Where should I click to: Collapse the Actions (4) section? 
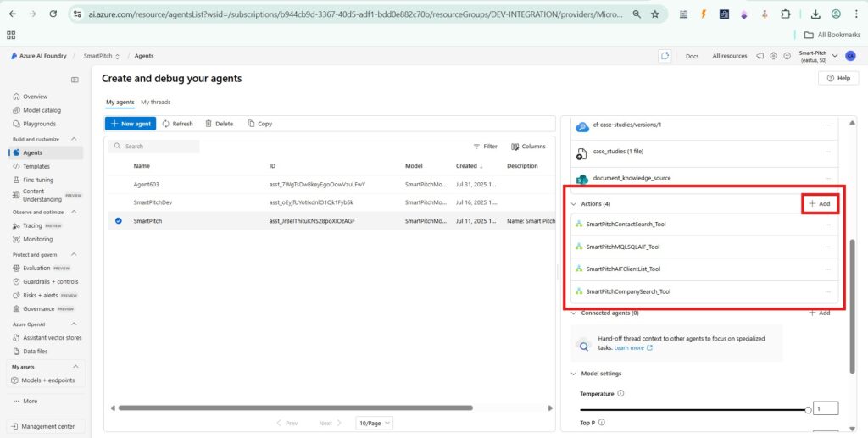[573, 204]
